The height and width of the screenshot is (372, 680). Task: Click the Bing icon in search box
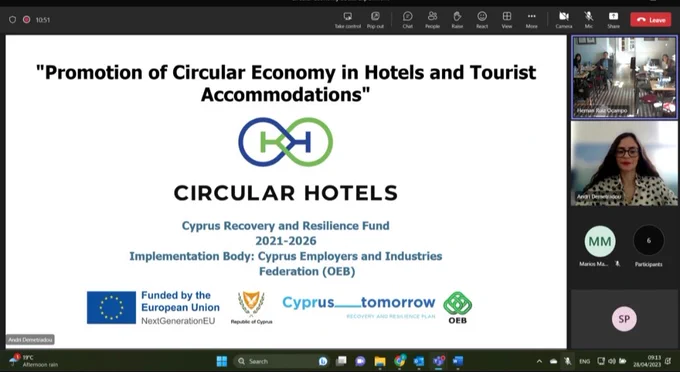(x=323, y=361)
